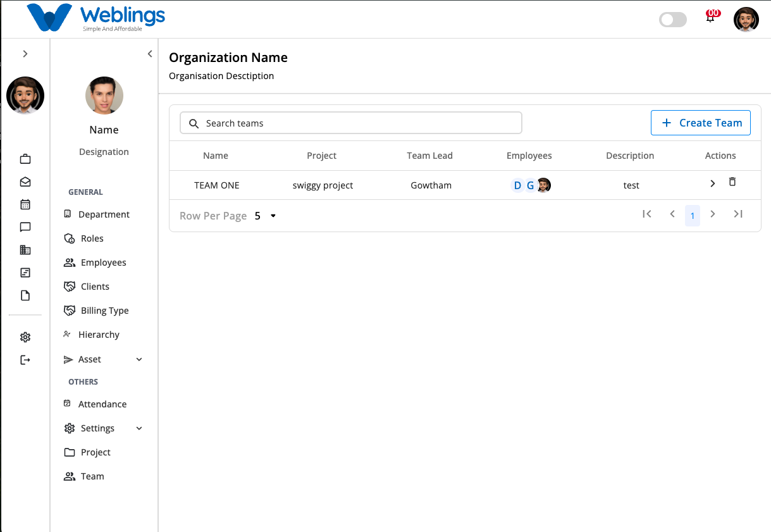Delete TEAM ONE with trash icon

coord(732,182)
